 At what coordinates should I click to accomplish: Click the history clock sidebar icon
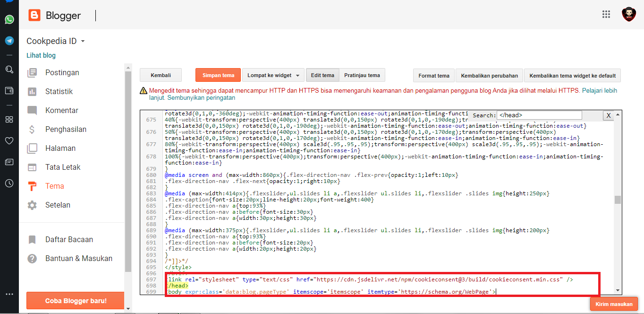click(9, 183)
